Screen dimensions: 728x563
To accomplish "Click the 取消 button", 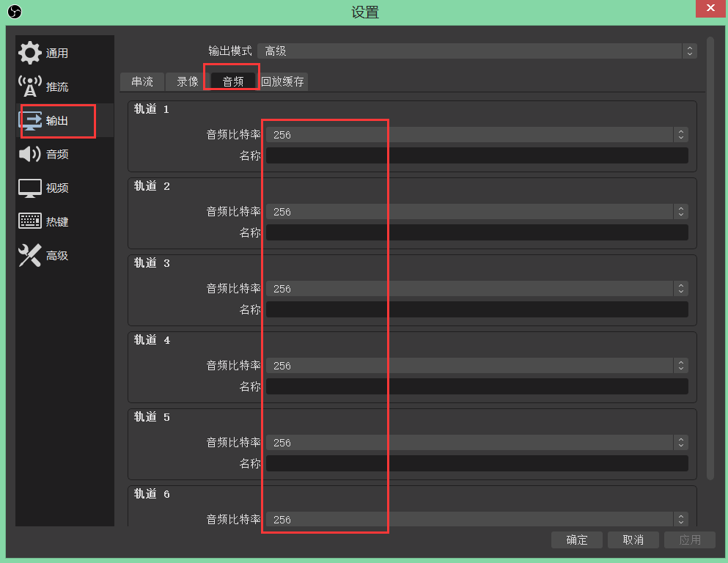I will [x=633, y=540].
